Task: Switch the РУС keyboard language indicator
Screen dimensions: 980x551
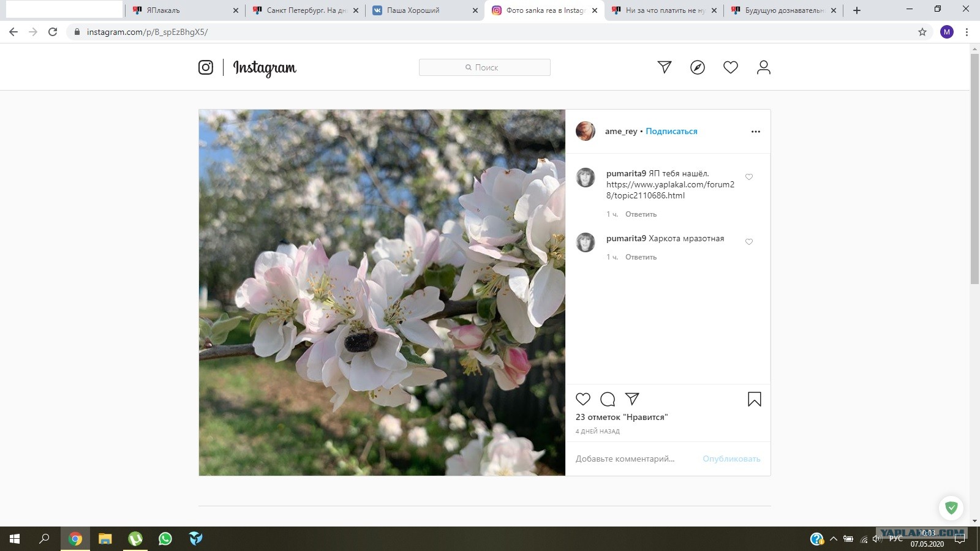Action: tap(896, 539)
